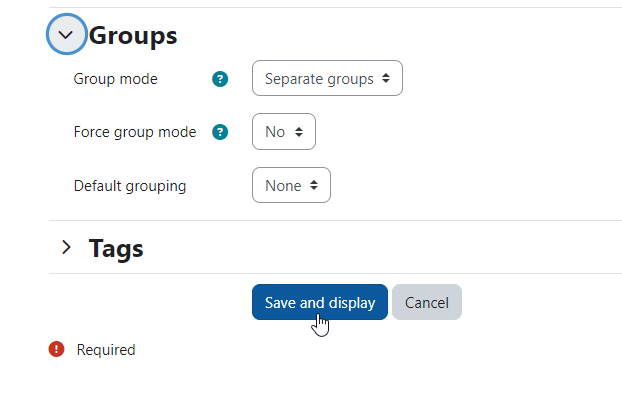Viewport: 622px width, 401px height.
Task: Click the Required legend text
Action: (x=106, y=350)
